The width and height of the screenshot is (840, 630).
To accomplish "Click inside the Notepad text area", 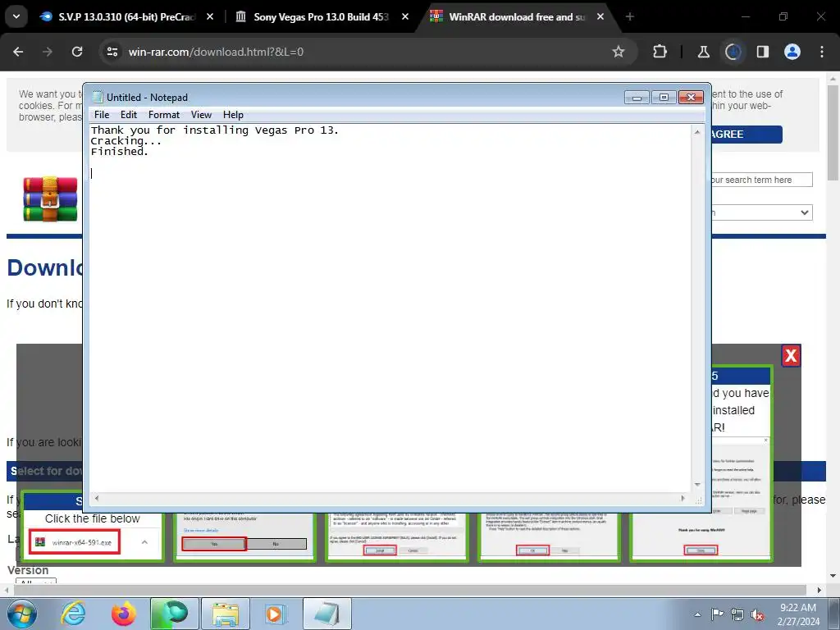I will [x=390, y=308].
